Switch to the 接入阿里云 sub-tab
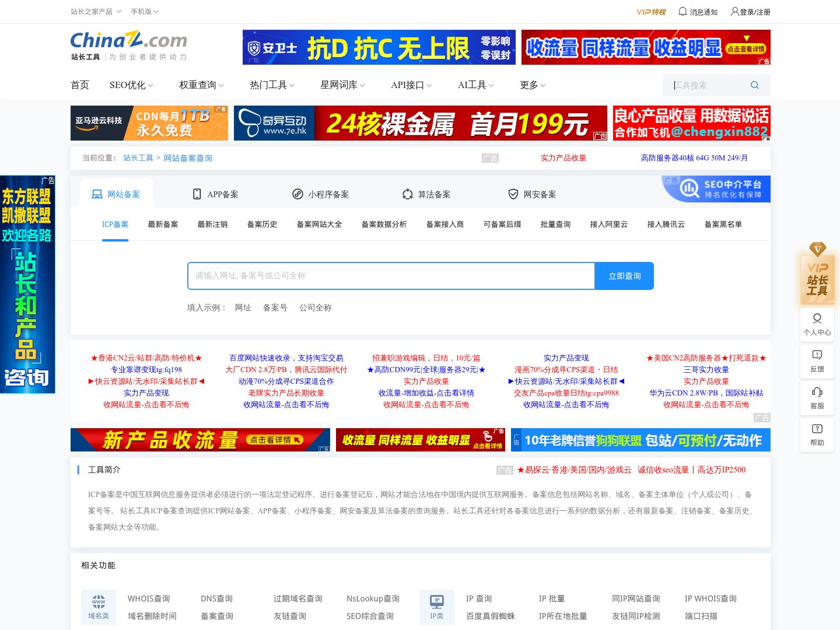The width and height of the screenshot is (840, 630). click(x=608, y=225)
